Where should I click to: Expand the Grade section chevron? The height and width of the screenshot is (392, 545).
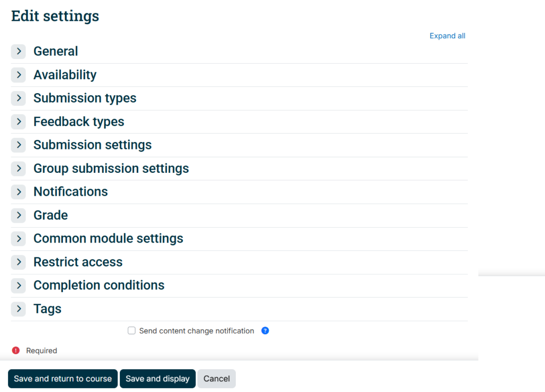tap(19, 215)
